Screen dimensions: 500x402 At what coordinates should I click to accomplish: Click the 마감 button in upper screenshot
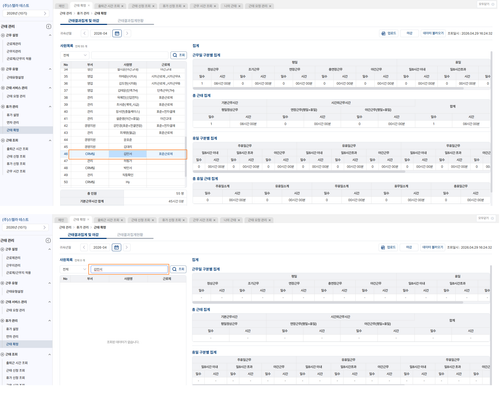[x=409, y=33]
